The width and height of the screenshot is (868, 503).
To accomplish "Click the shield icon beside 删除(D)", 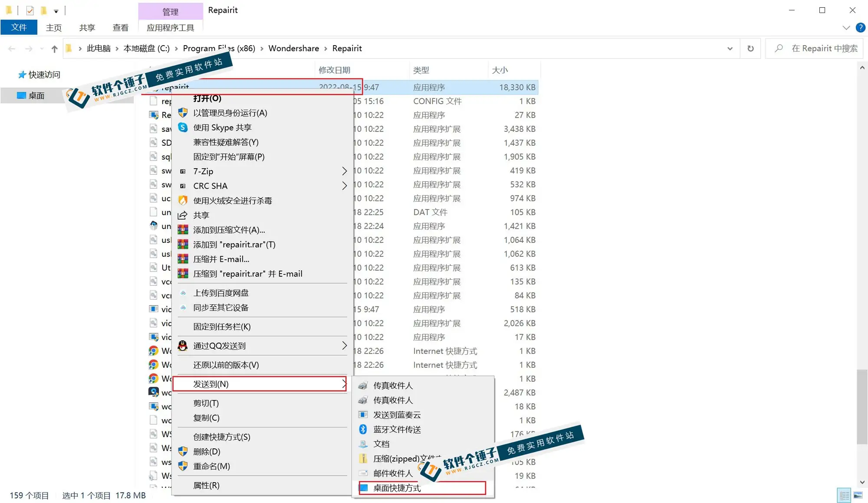I will [183, 451].
